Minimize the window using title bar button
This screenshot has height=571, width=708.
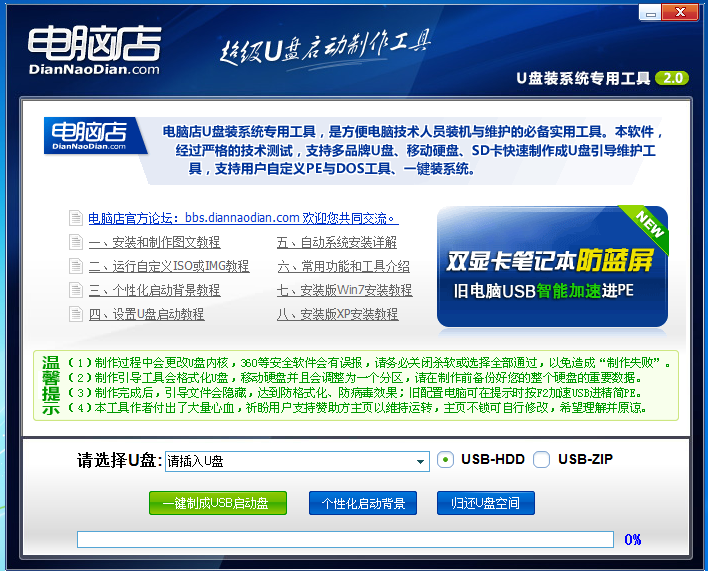point(650,13)
